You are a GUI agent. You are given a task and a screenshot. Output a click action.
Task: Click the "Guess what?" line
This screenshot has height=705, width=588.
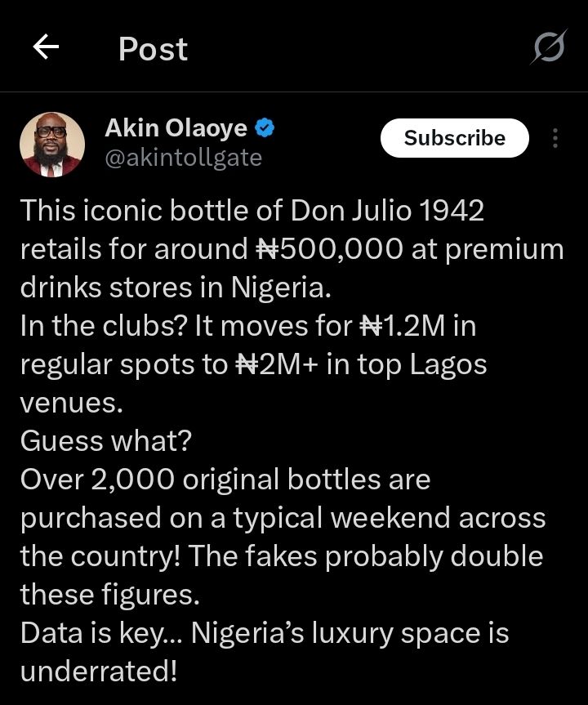pyautogui.click(x=106, y=441)
